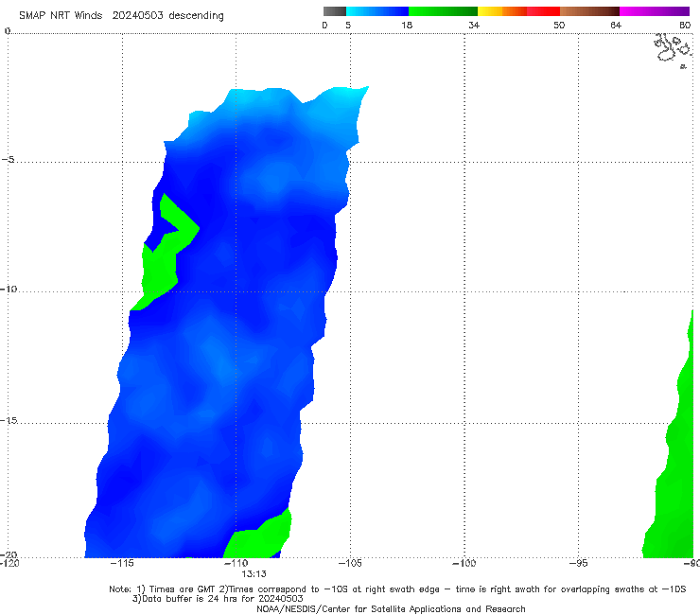Click the color scale label '18'

407,25
